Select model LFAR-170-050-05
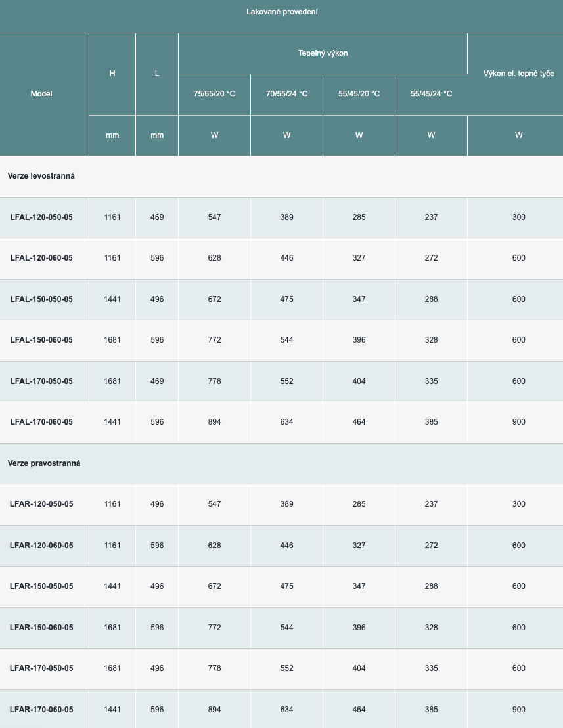The height and width of the screenshot is (728, 563). tap(41, 668)
